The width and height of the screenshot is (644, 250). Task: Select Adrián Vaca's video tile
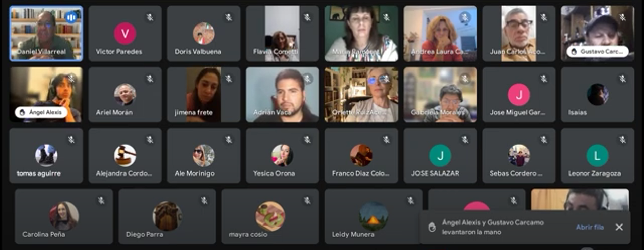(x=282, y=95)
